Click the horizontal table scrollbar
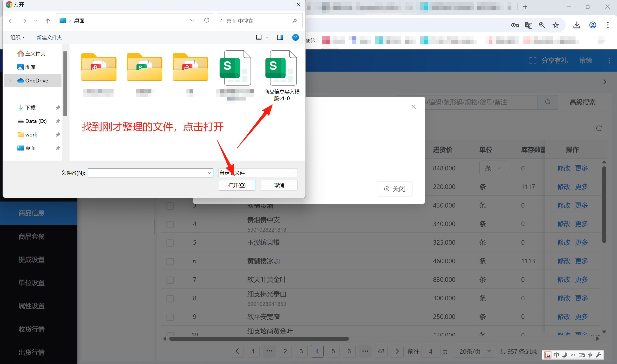 tap(259, 339)
